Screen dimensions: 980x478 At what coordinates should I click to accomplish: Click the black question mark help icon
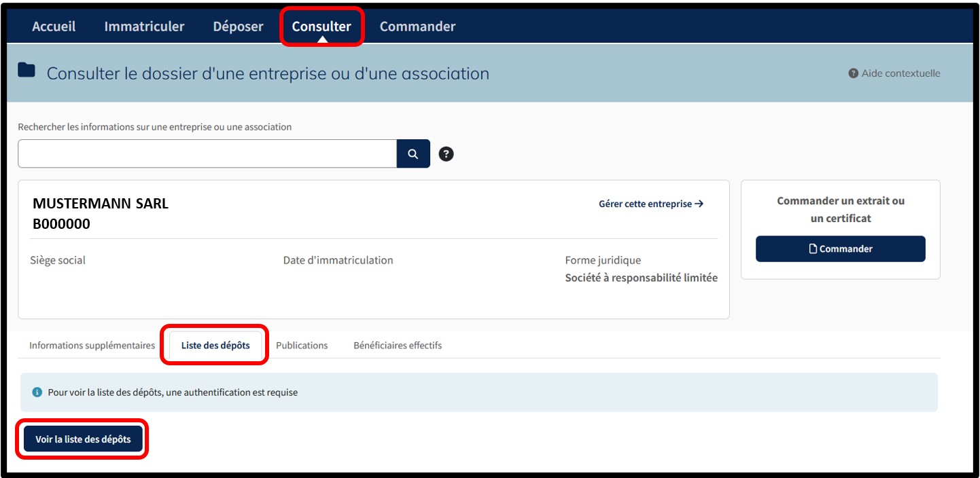446,154
